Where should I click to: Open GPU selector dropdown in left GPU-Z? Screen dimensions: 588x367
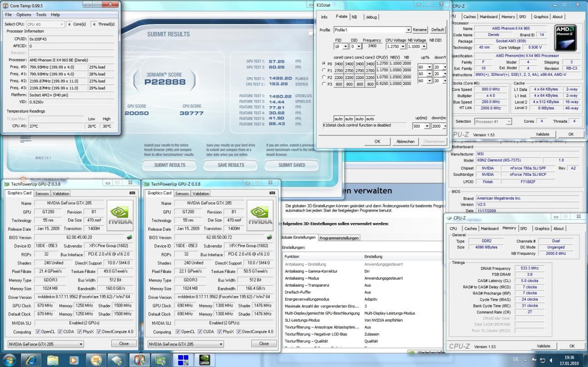tap(46, 344)
